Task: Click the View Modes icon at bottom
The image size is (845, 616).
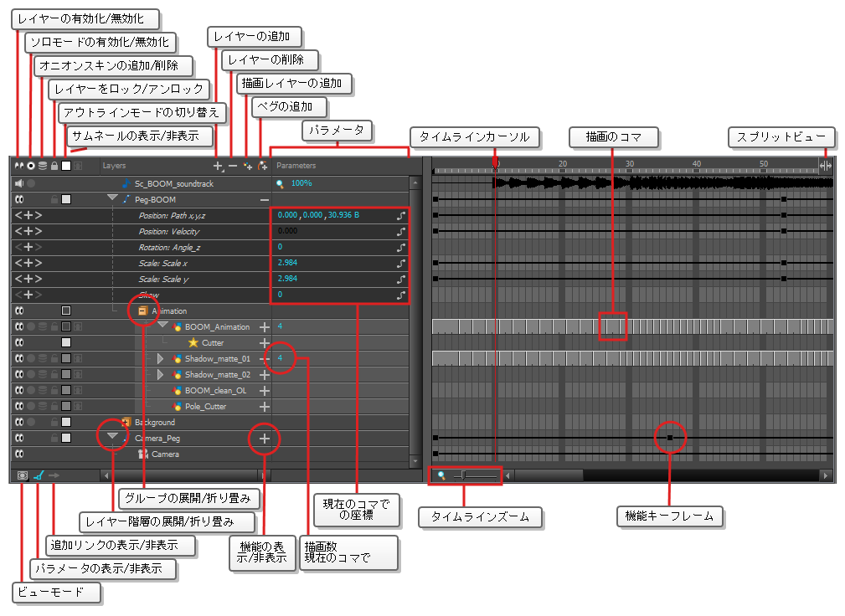Action: [22, 475]
